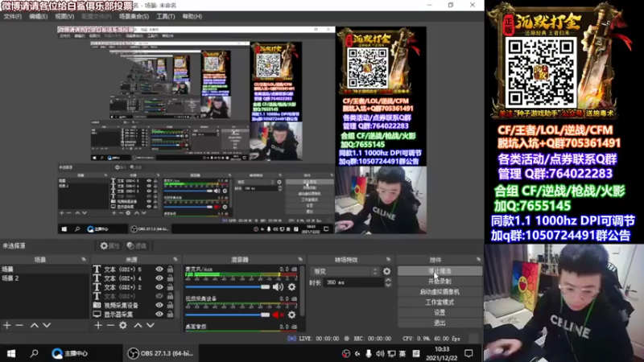The image size is (644, 362).
Task: Hide 视频采集设备 using eye icon
Action: coord(159,306)
